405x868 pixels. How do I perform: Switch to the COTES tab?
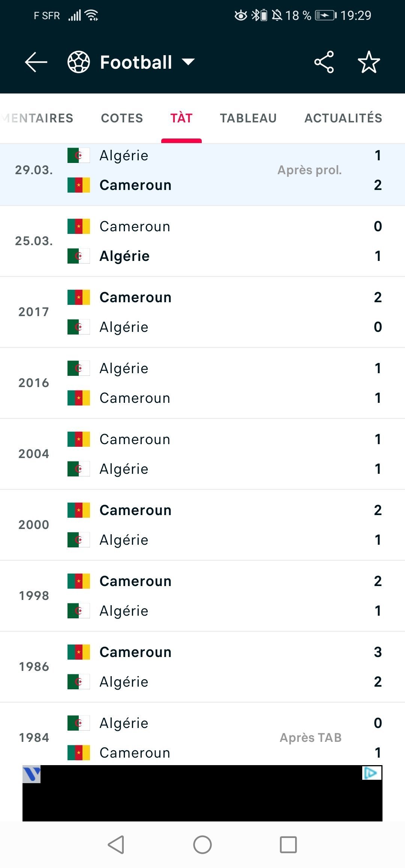[x=122, y=118]
